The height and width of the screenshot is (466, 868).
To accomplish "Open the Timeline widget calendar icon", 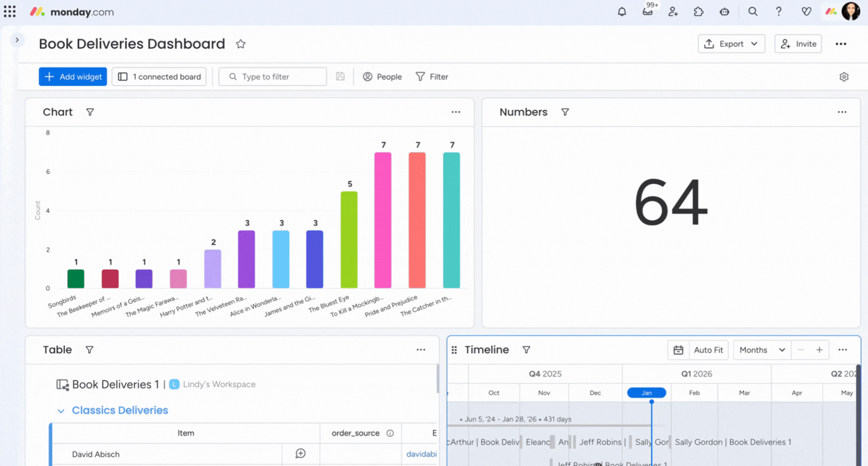I will point(678,350).
